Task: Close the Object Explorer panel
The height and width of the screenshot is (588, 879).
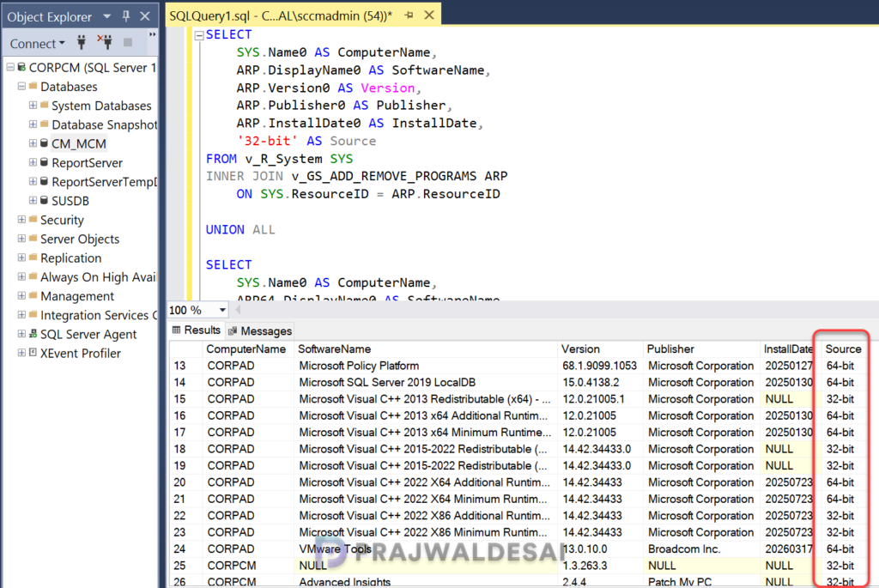Action: tap(144, 16)
